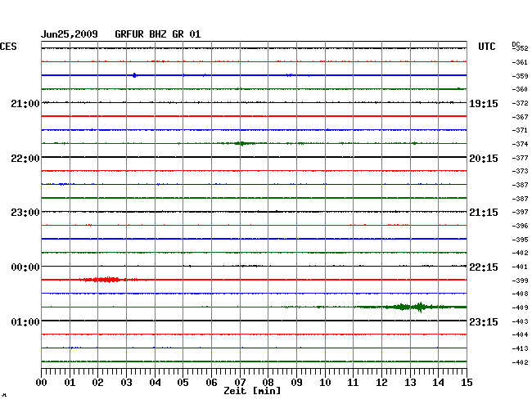
Task: Click the DC offset value -408
Action: (x=520, y=294)
